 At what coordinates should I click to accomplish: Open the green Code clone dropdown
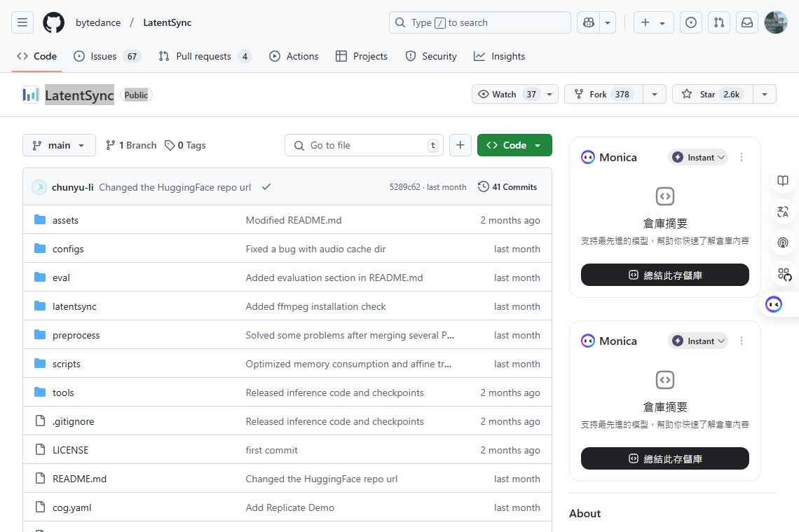click(x=514, y=145)
